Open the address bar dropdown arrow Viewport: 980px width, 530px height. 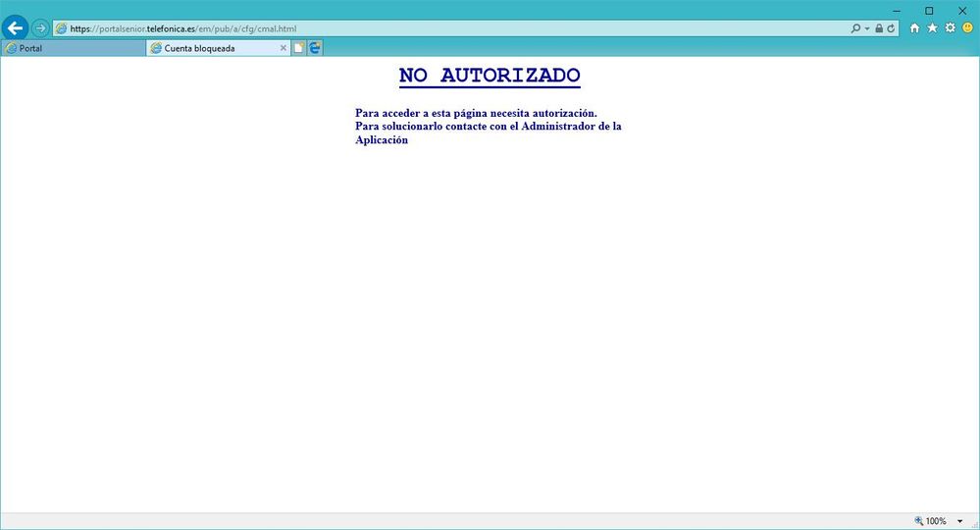tap(867, 28)
